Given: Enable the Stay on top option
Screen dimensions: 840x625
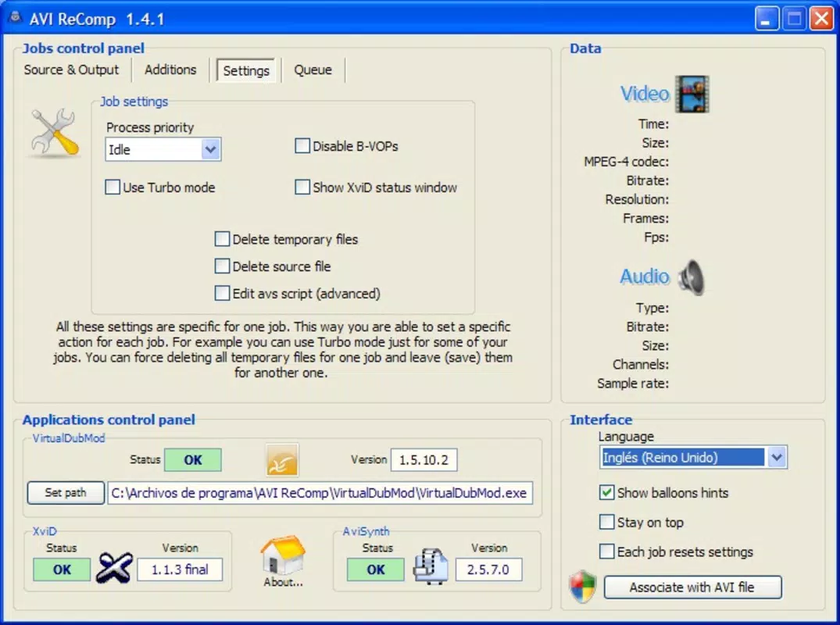Looking at the screenshot, I should tap(606, 522).
